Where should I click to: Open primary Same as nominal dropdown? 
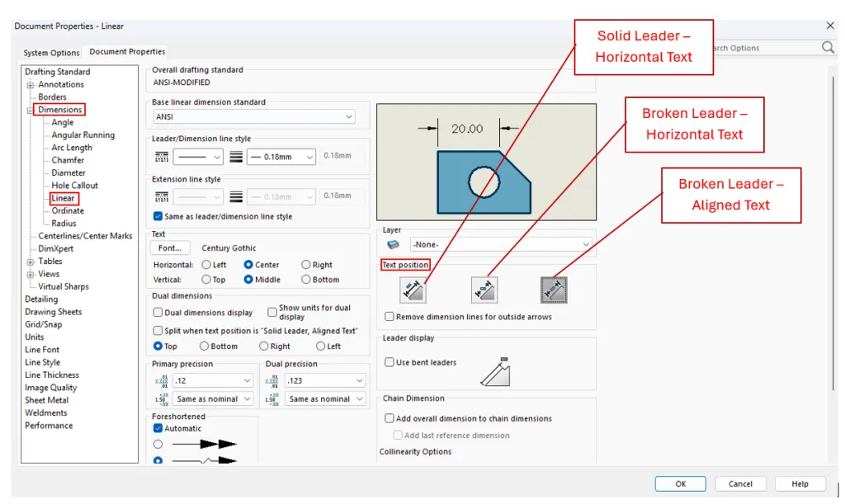coord(213,399)
